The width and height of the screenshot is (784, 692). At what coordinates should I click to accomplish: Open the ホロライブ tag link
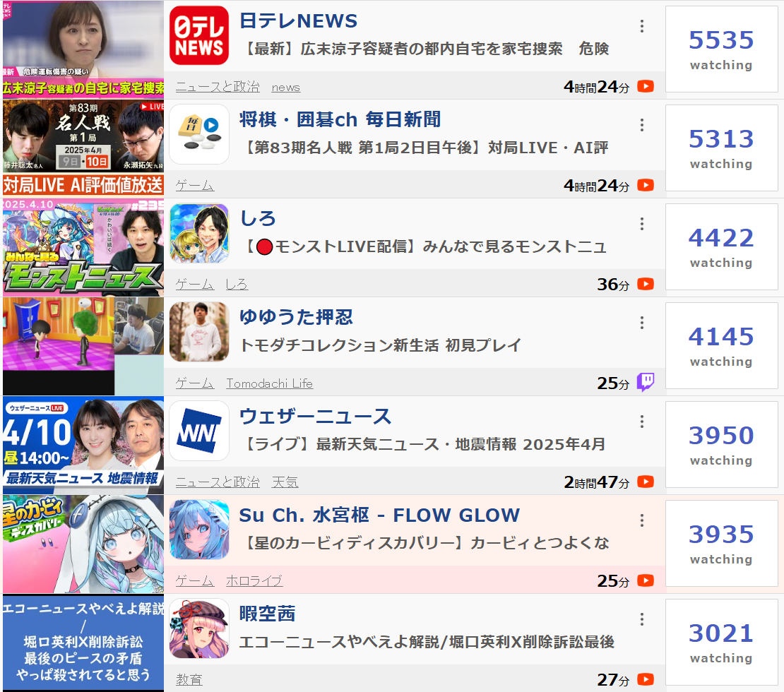254,581
